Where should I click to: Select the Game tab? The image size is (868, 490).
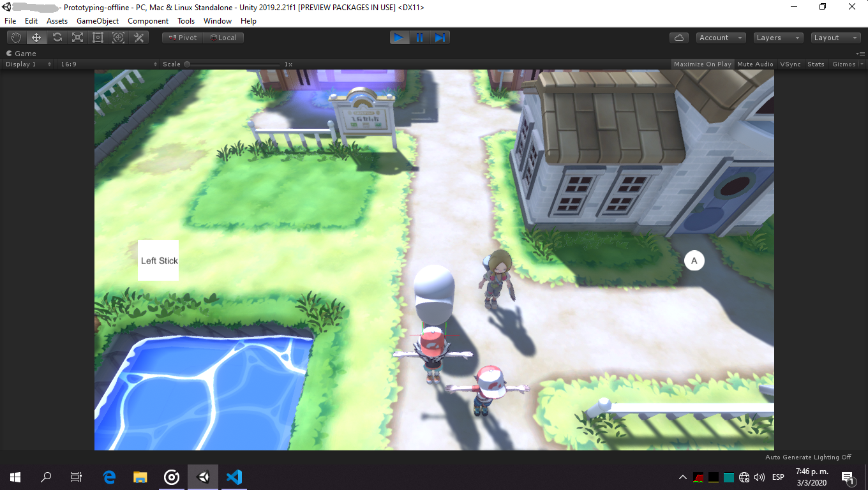[22, 54]
